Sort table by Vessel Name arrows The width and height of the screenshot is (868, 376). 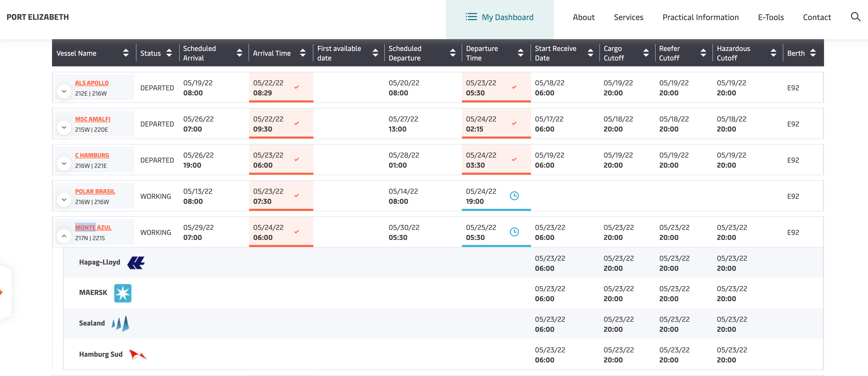(x=126, y=53)
